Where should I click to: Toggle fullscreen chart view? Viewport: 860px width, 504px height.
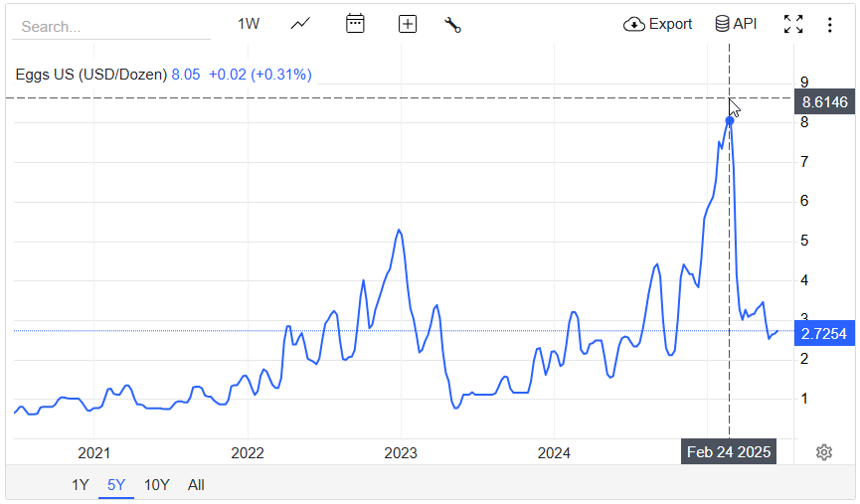coord(793,24)
